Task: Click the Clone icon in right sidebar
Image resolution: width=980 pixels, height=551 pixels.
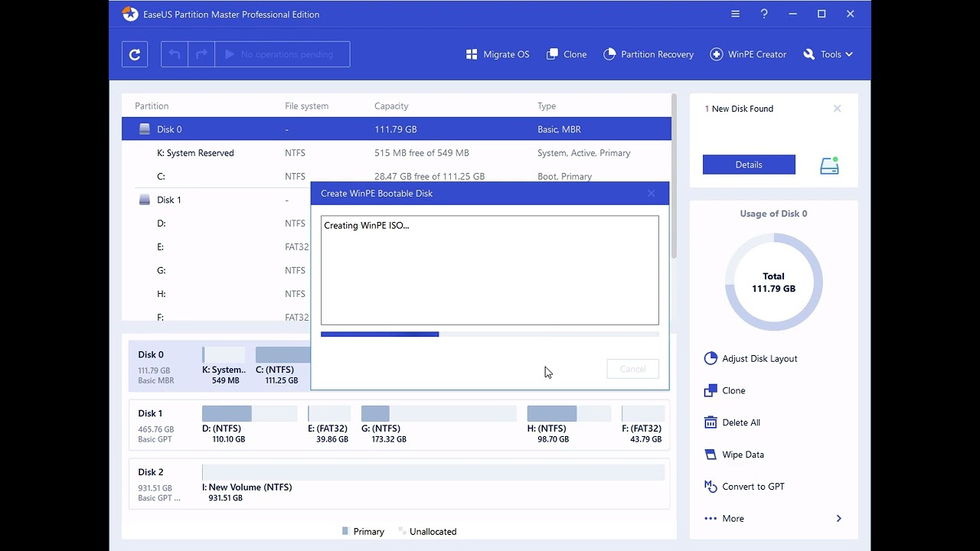Action: (x=710, y=390)
